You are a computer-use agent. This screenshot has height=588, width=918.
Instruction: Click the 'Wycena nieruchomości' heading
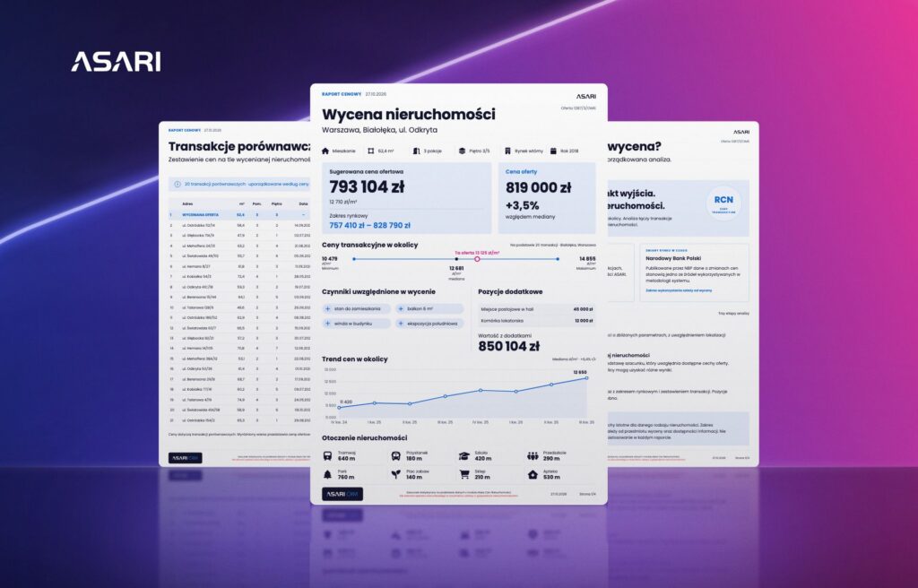pyautogui.click(x=409, y=114)
